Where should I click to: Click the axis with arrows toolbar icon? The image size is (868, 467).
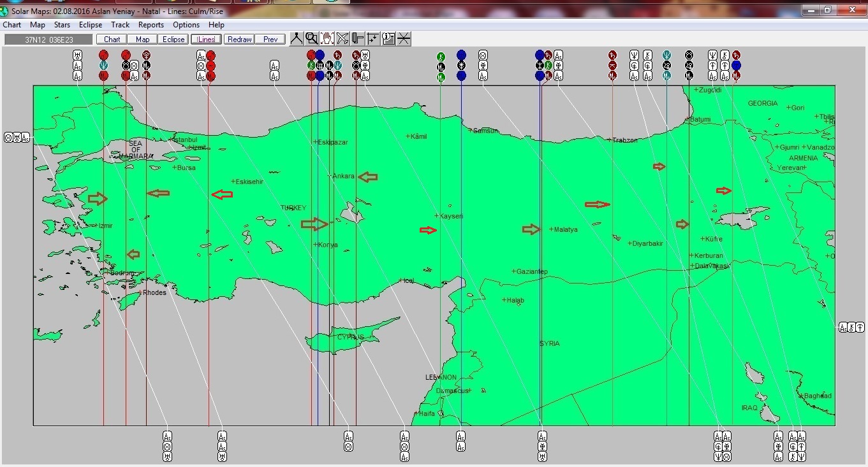pos(373,39)
